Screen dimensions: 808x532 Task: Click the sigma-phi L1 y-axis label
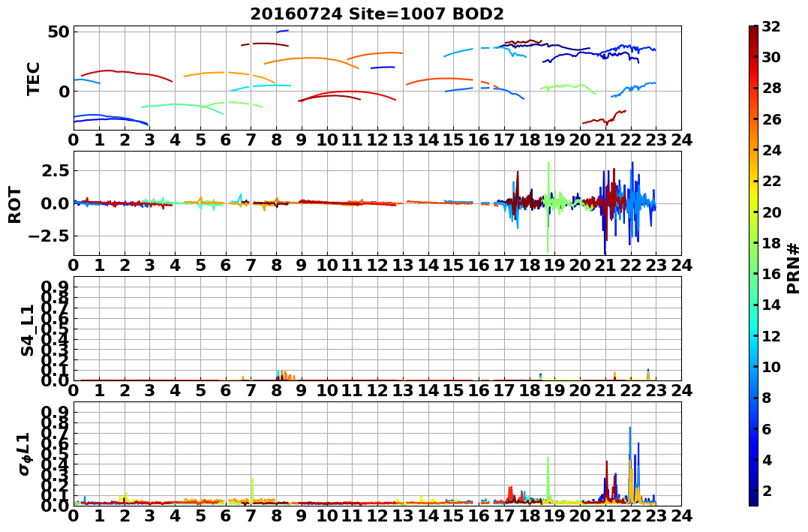(24, 454)
